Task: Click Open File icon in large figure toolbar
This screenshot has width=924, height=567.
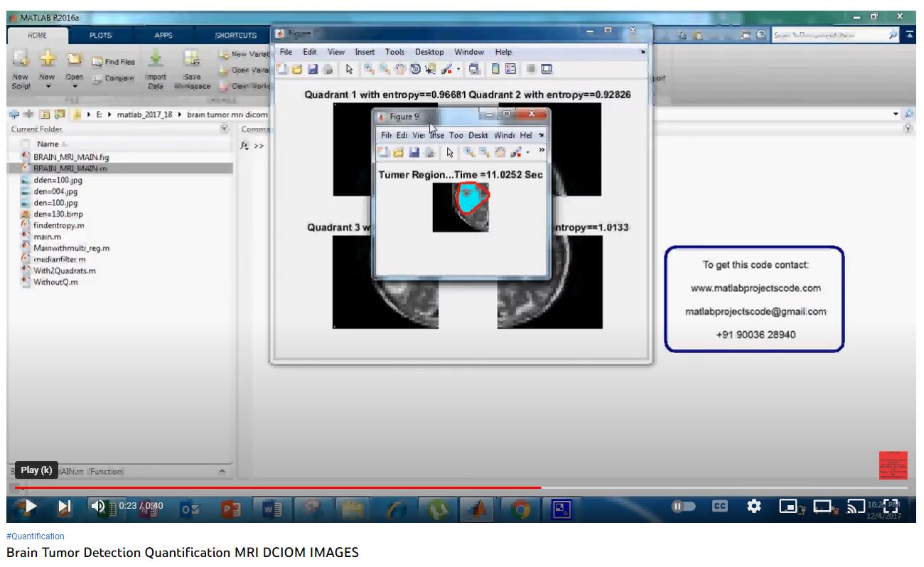Action: tap(297, 69)
